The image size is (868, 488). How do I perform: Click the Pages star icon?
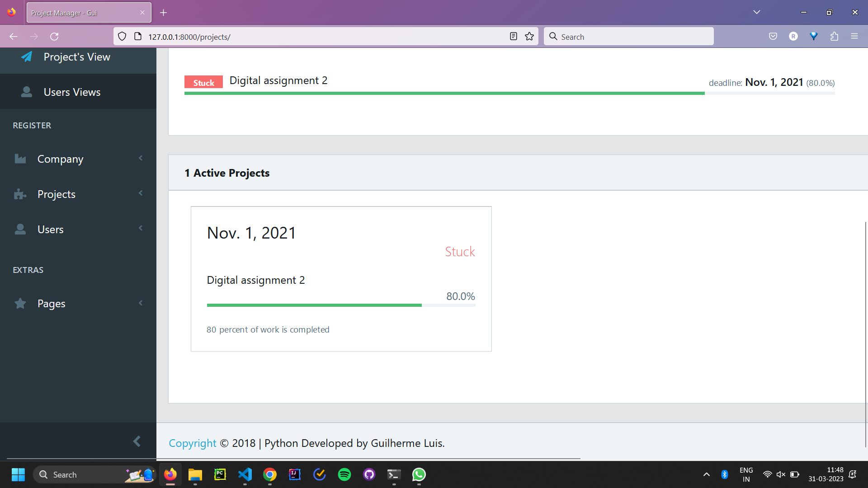click(20, 304)
